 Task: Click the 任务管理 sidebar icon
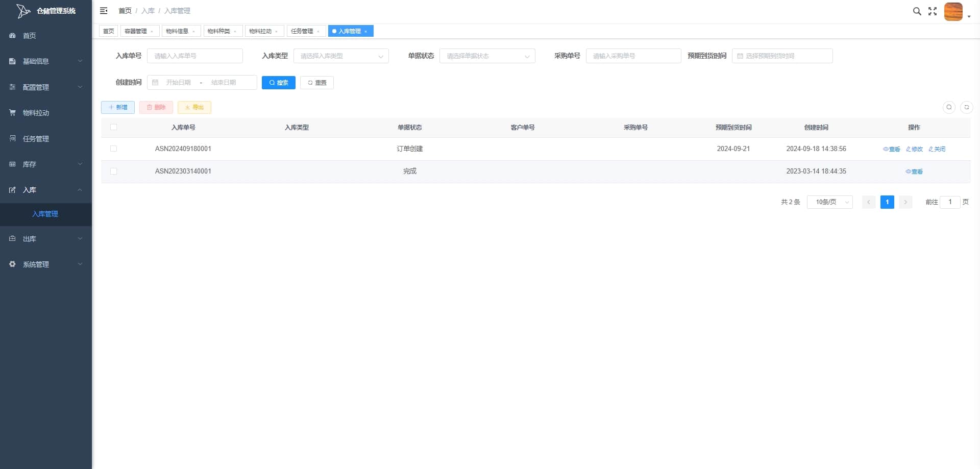(12, 138)
